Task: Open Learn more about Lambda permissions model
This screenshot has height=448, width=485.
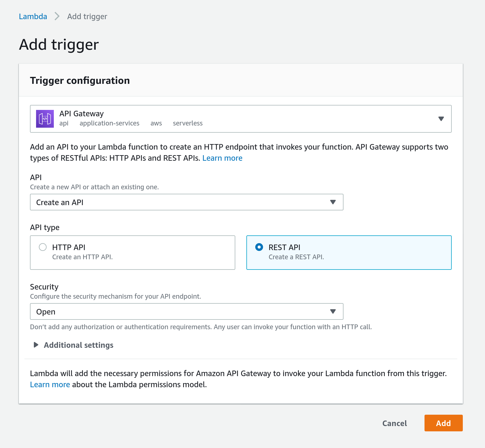Action: (50, 384)
